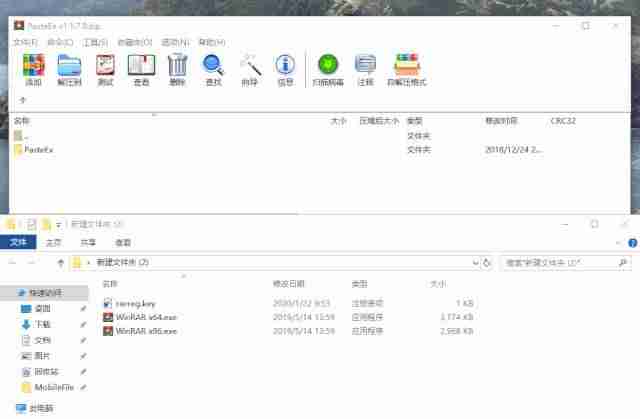
Task: Click the Explorer back arrow
Action: pyautogui.click(x=12, y=262)
